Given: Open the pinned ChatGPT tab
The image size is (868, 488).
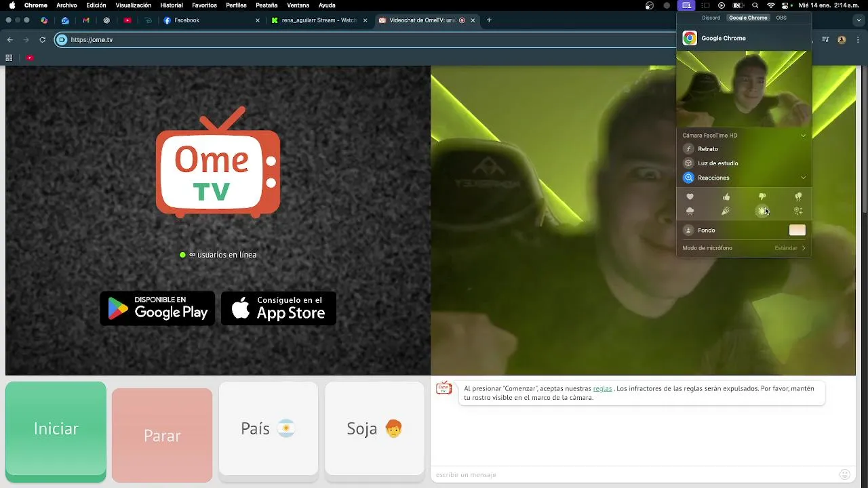Looking at the screenshot, I should coord(106,20).
